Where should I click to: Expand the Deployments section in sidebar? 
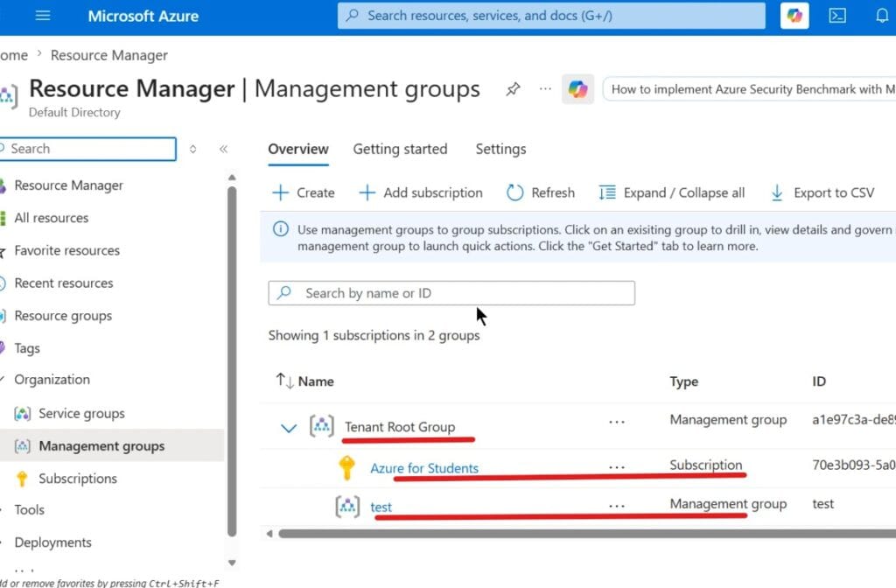[2, 542]
